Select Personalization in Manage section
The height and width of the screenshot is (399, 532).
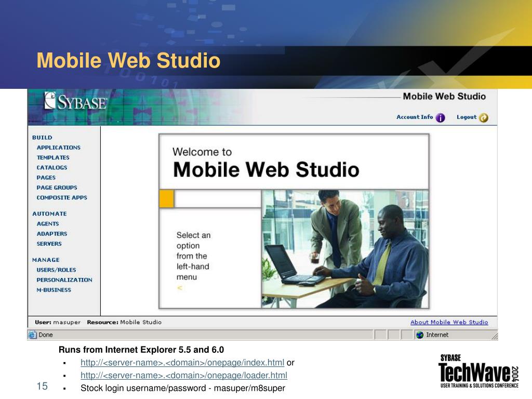click(64, 280)
